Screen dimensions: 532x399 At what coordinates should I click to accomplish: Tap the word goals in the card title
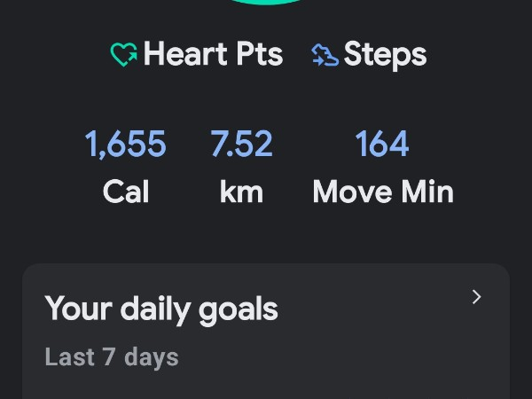(x=236, y=310)
